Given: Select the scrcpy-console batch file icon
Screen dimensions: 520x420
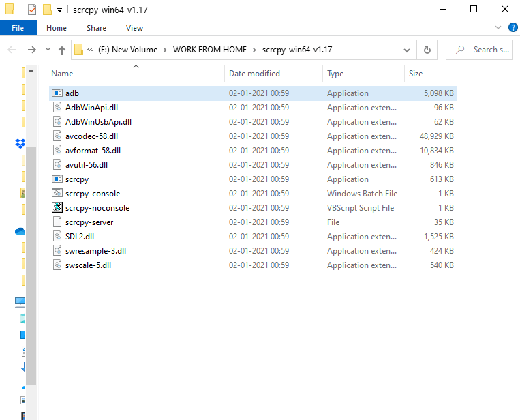Looking at the screenshot, I should (57, 193).
